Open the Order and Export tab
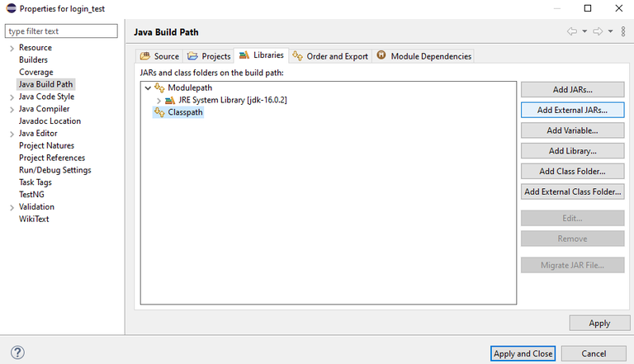This screenshot has height=364, width=634. pyautogui.click(x=329, y=56)
